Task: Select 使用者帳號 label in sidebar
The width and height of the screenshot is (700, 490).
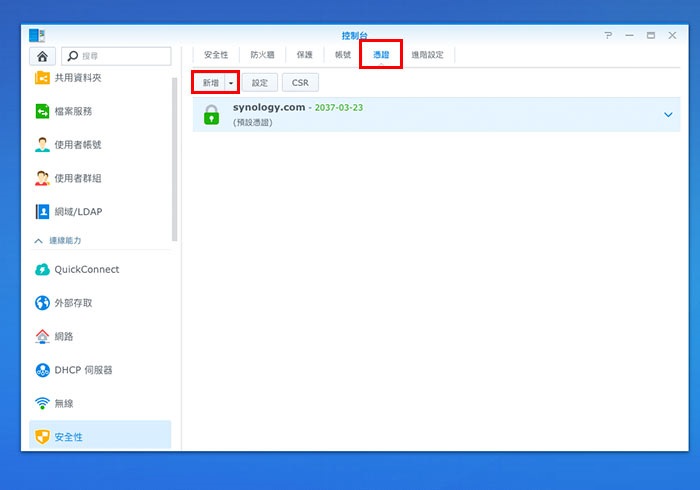Action: [78, 145]
